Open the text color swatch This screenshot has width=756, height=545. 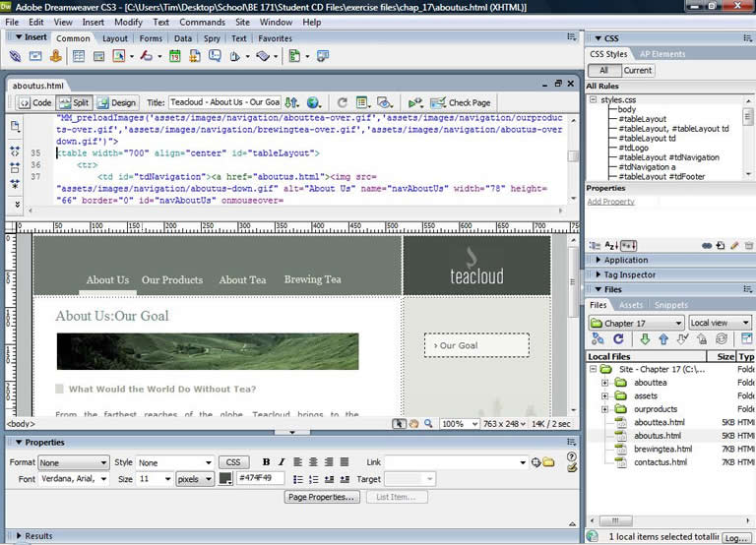(x=225, y=479)
